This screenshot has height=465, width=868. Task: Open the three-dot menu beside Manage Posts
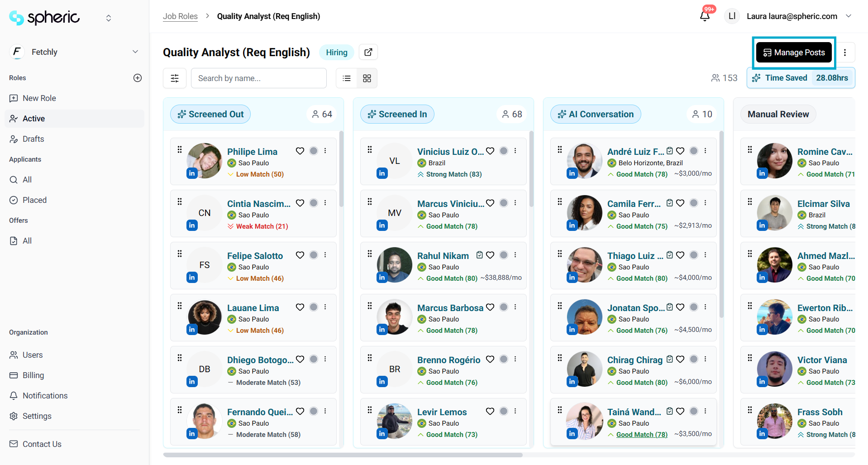[844, 53]
